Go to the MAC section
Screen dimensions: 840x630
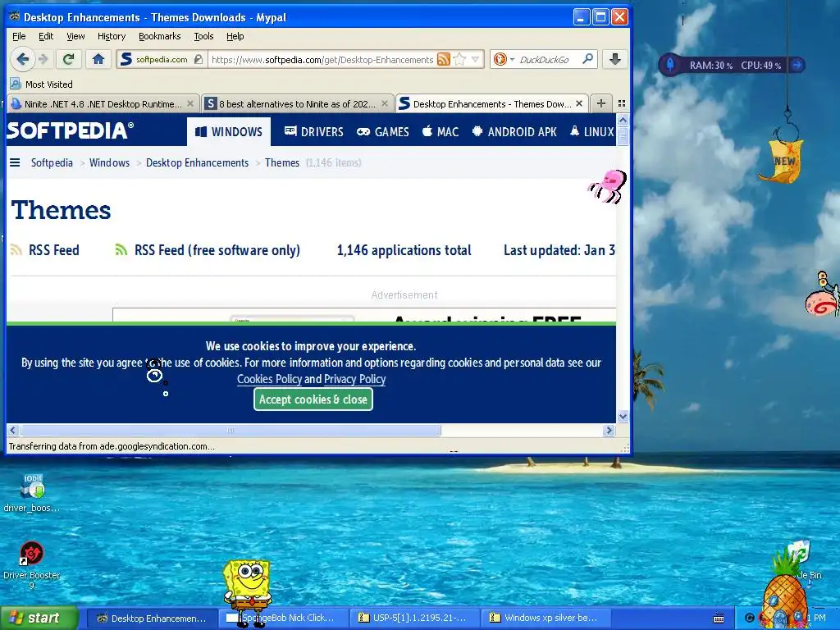(x=441, y=132)
